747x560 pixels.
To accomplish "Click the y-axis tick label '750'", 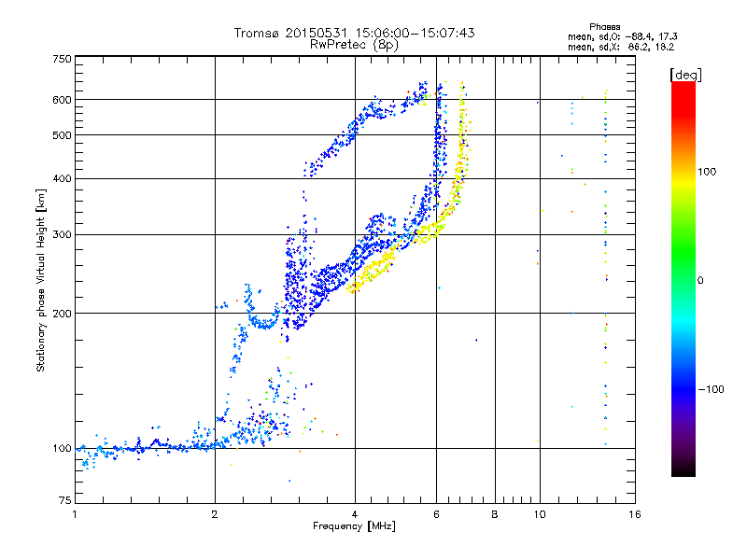I will 62,59.
